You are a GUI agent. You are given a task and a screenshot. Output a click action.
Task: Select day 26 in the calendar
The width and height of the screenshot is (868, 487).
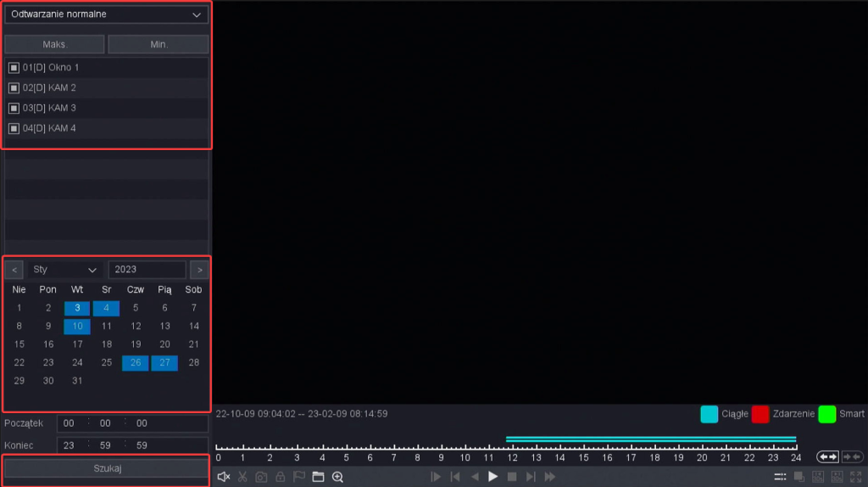pos(136,363)
